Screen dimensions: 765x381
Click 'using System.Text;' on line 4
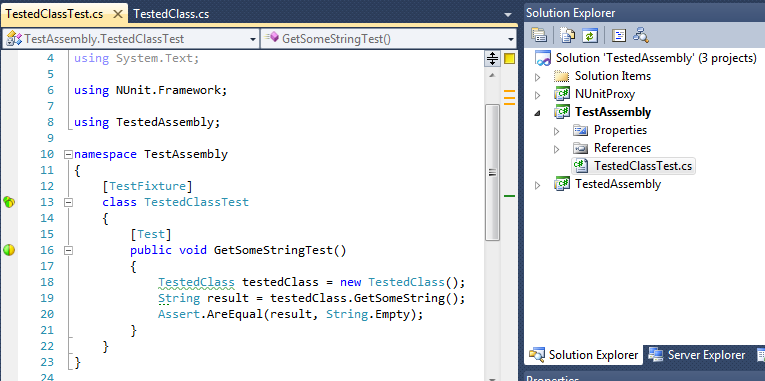[x=137, y=59]
